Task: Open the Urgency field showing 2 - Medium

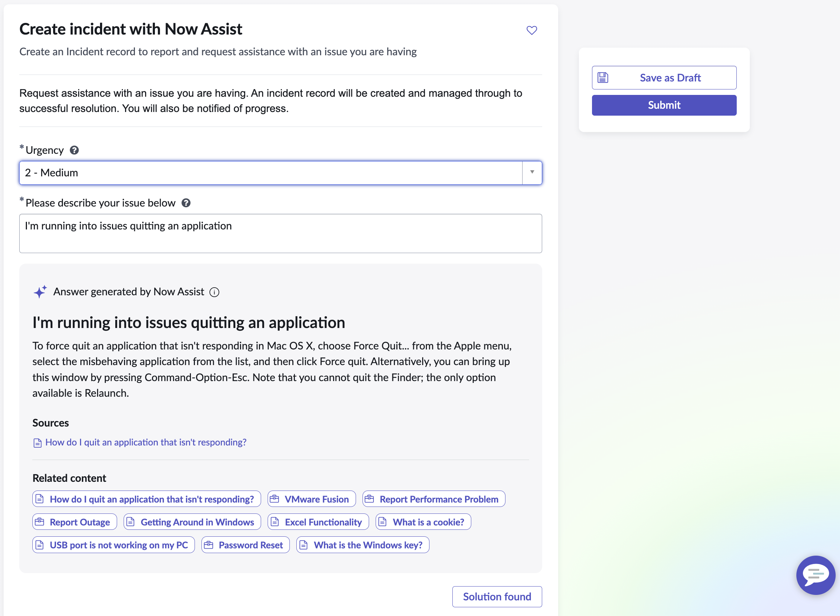Action: click(x=280, y=173)
